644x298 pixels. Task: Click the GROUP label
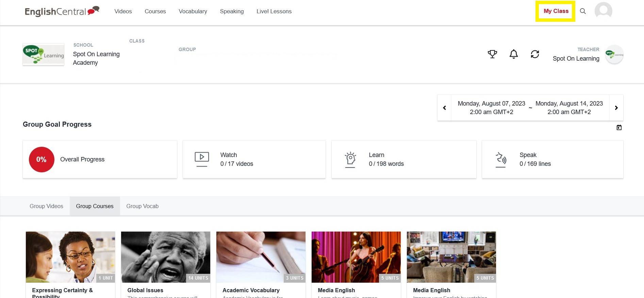pyautogui.click(x=187, y=49)
